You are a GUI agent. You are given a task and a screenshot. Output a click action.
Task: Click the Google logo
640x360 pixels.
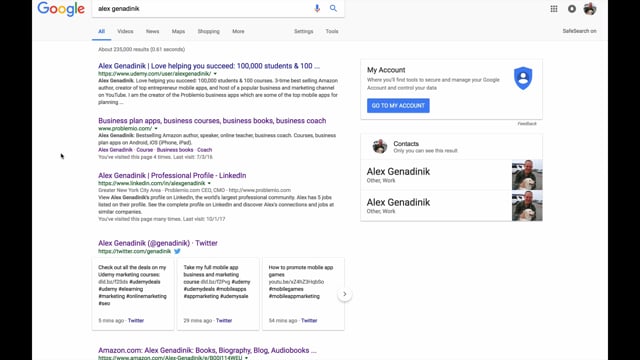(x=61, y=9)
